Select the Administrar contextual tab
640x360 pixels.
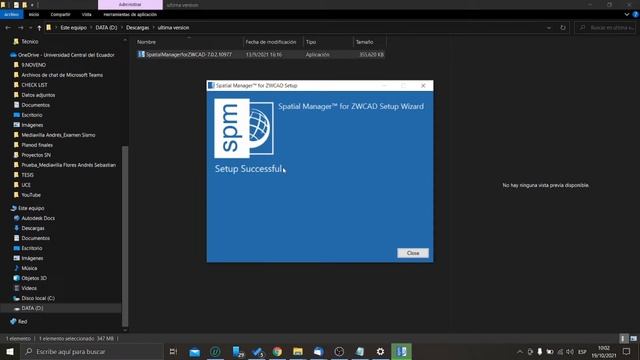pos(130,4)
